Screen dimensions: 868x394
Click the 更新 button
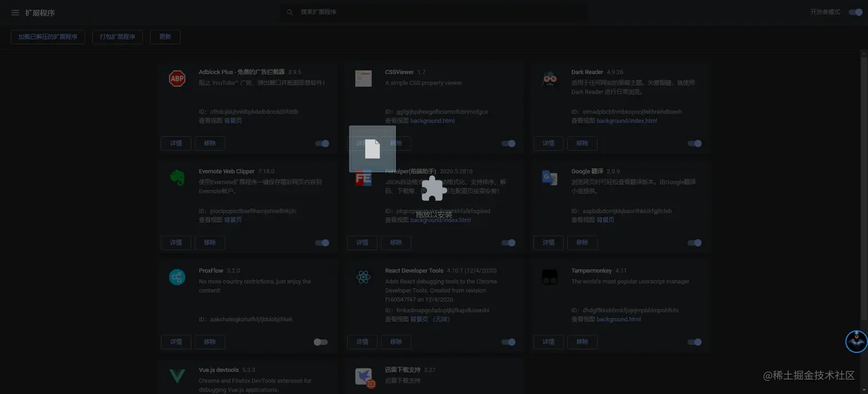[x=165, y=37]
